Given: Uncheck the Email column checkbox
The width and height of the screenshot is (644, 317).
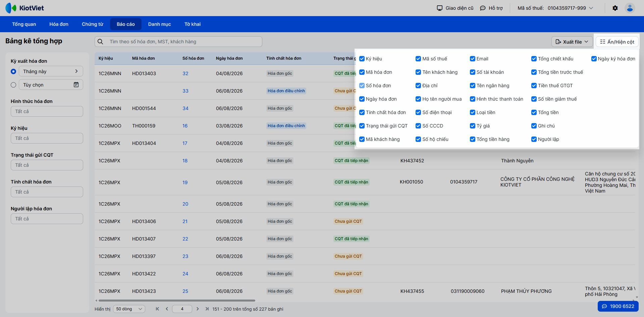Looking at the screenshot, I should click(x=472, y=59).
